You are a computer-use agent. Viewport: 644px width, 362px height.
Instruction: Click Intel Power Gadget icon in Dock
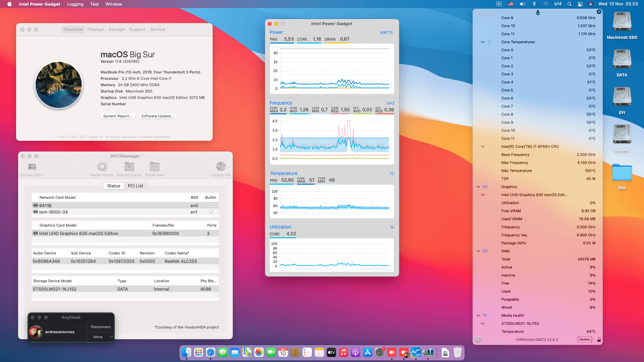coord(416,352)
